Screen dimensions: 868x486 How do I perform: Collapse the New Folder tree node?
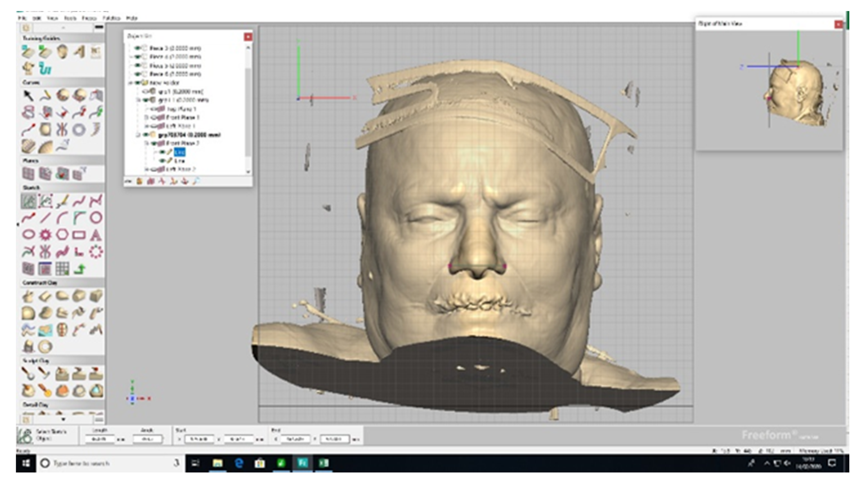click(x=130, y=83)
